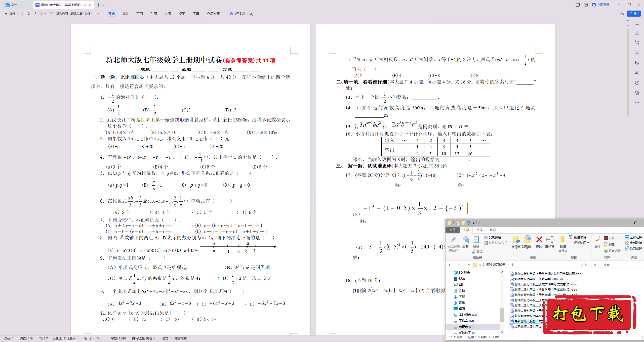This screenshot has width=644, height=342.
Task: Click the cloud sync icon beside share button
Action: [x=622, y=14]
